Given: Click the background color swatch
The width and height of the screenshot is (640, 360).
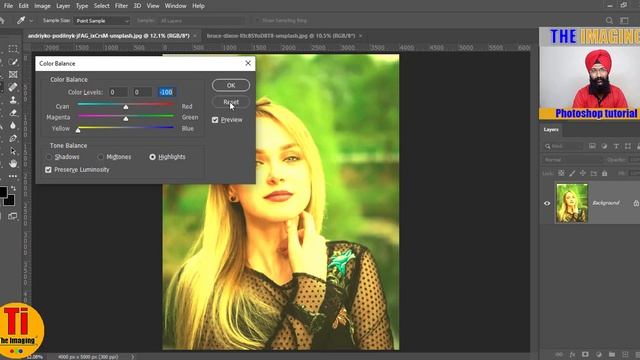Looking at the screenshot, I should point(10,200).
